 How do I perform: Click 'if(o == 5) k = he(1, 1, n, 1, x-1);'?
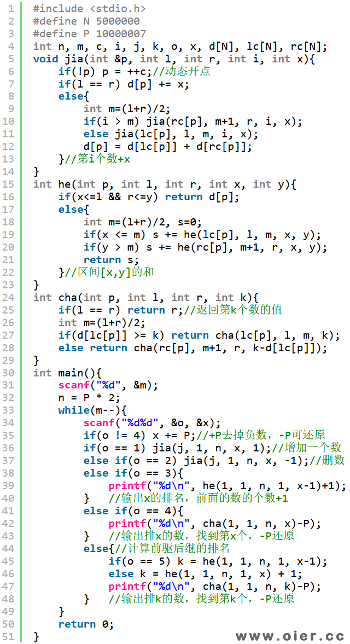tap(218, 561)
